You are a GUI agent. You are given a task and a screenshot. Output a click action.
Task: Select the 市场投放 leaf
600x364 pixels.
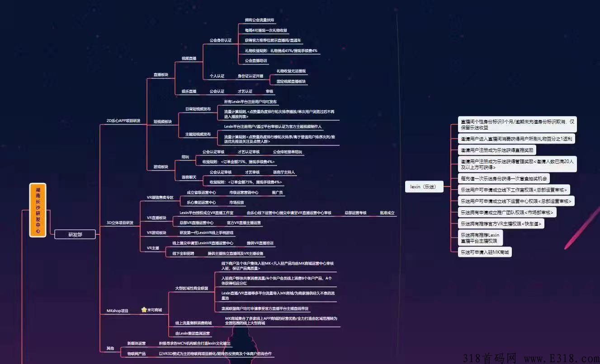236,202
